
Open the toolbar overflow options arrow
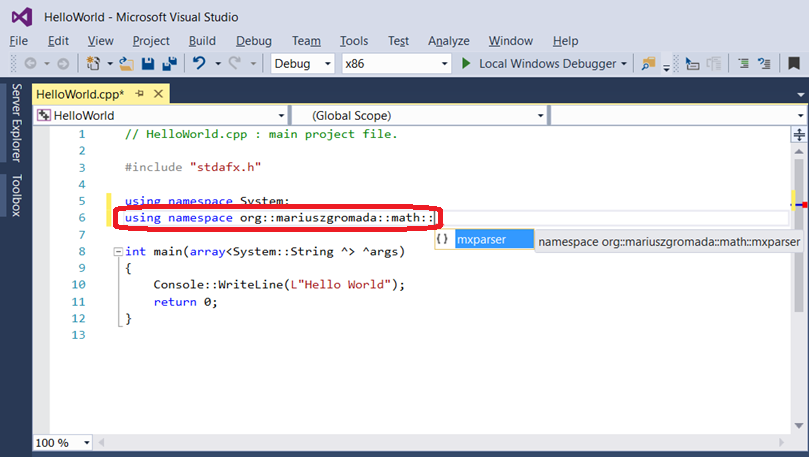pos(666,67)
